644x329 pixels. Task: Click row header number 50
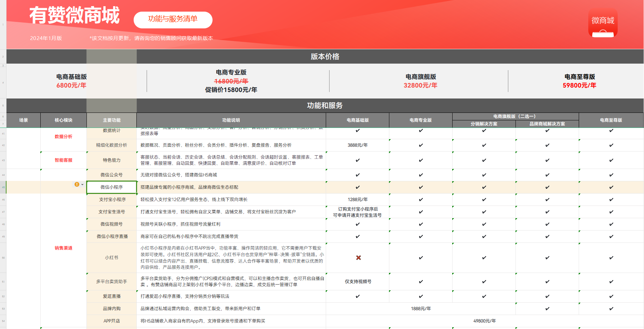tap(3, 258)
